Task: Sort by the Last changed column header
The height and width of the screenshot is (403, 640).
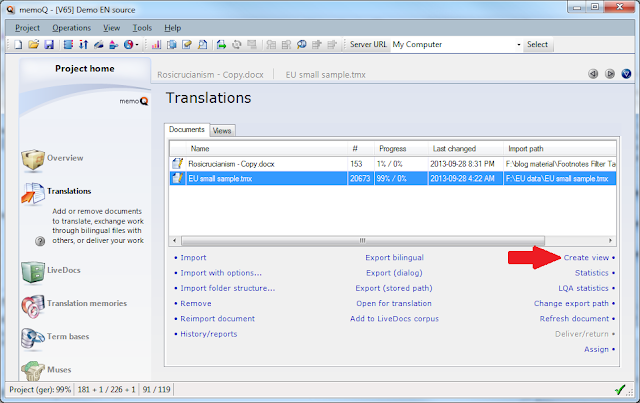Action: pos(465,149)
